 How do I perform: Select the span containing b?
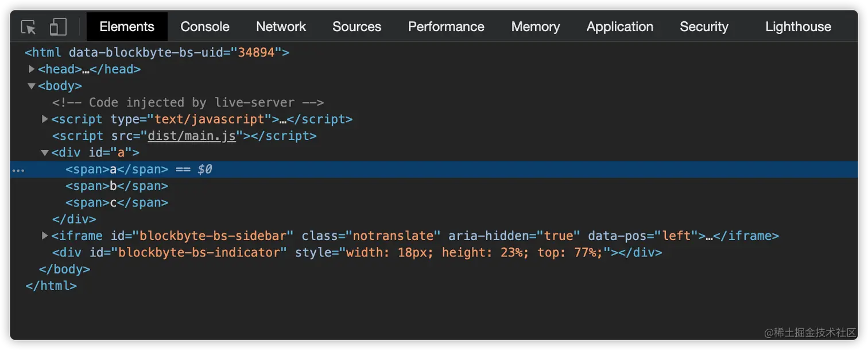pos(117,186)
